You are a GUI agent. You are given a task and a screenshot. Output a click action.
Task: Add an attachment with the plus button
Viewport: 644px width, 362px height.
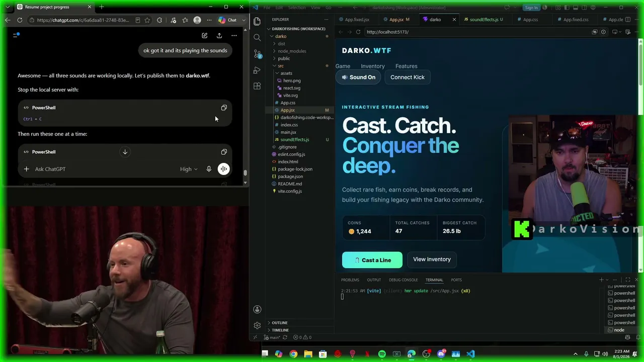pos(26,169)
